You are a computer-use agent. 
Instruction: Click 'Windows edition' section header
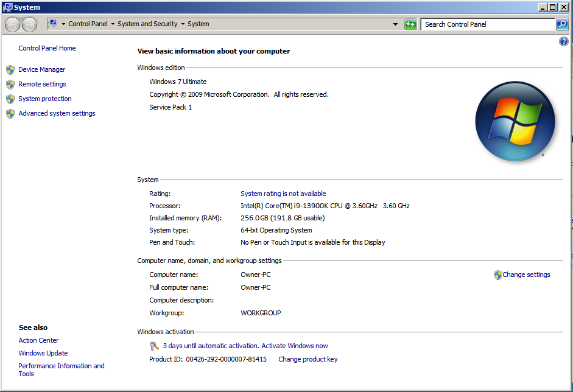coord(161,68)
